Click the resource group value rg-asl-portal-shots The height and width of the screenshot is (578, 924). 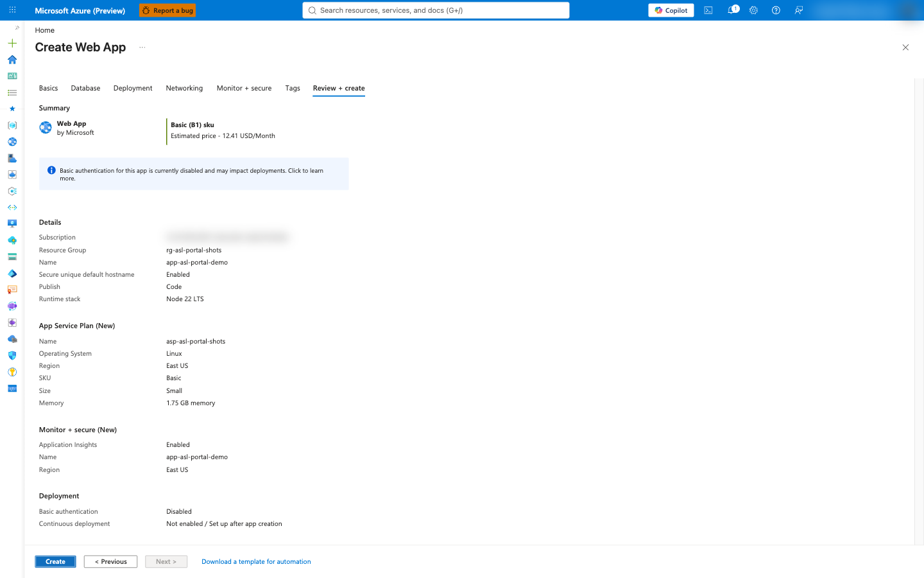pos(194,250)
